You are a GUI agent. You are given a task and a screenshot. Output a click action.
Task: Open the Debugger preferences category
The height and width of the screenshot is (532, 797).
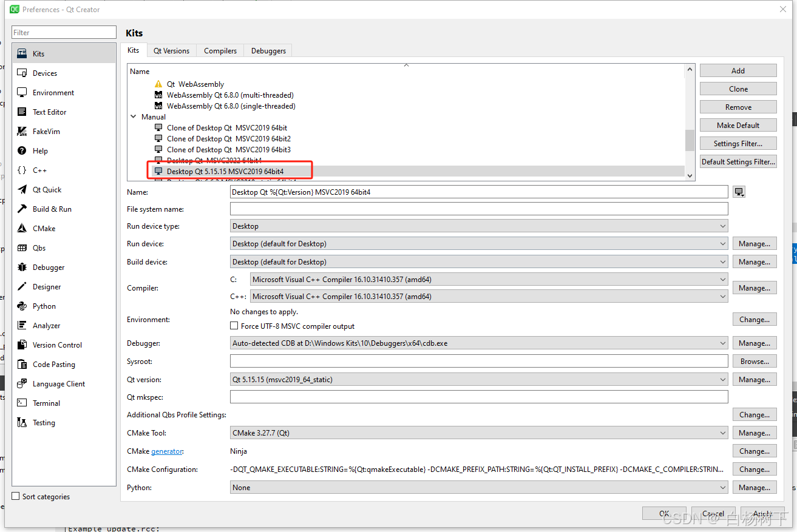click(64, 267)
